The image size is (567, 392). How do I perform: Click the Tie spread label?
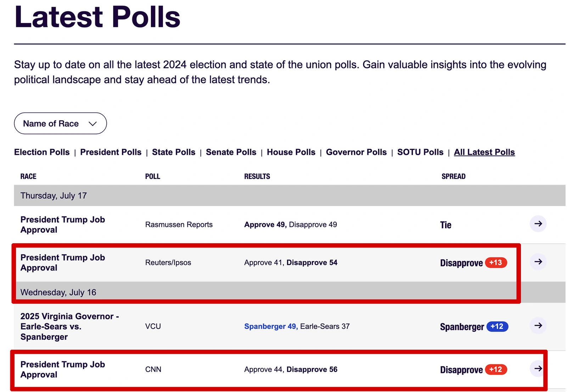point(445,225)
